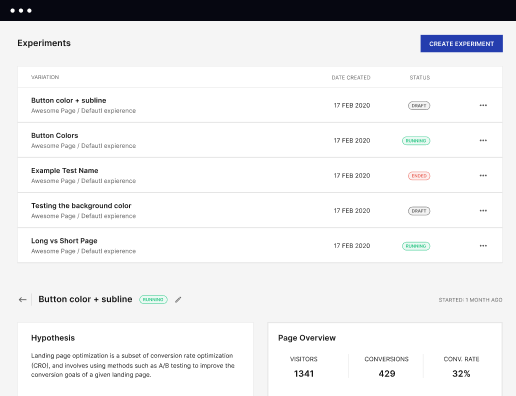Open more options for Testing the background color row
This screenshot has width=516, height=396.
point(483,211)
